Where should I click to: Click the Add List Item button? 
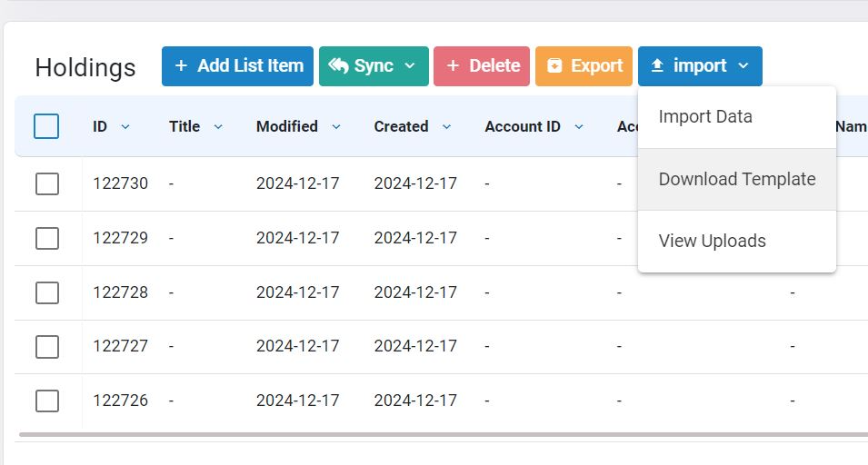click(x=237, y=65)
